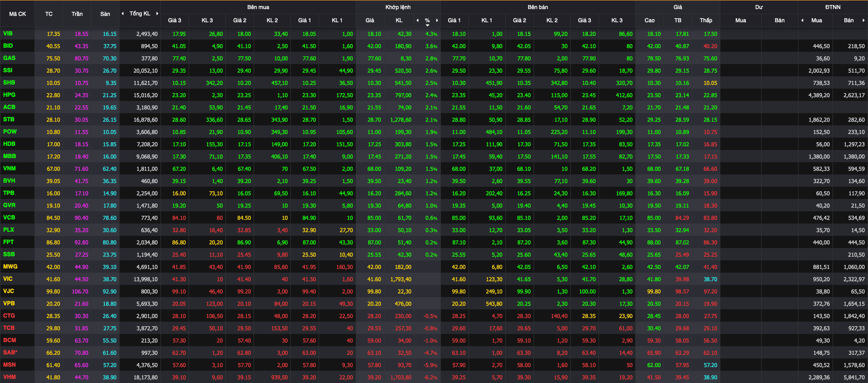The width and height of the screenshot is (868, 383).
Task: Click VHM foreign sell 5,841,70
Action: 854,378
